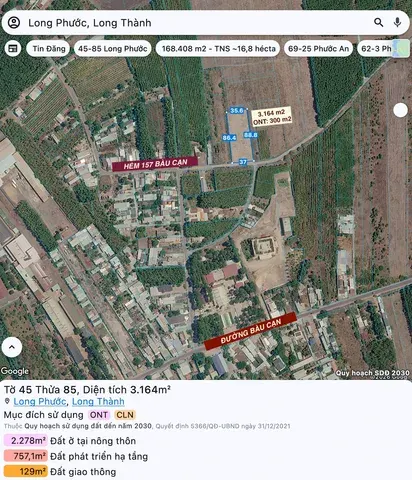Open the user account profile icon
The image size is (412, 480).
click(x=14, y=23)
